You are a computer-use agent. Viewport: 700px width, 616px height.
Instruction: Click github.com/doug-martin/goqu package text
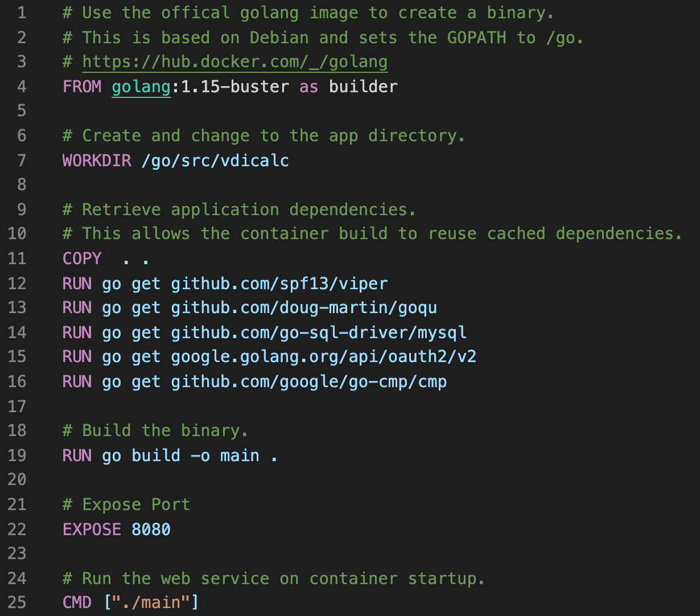click(304, 307)
